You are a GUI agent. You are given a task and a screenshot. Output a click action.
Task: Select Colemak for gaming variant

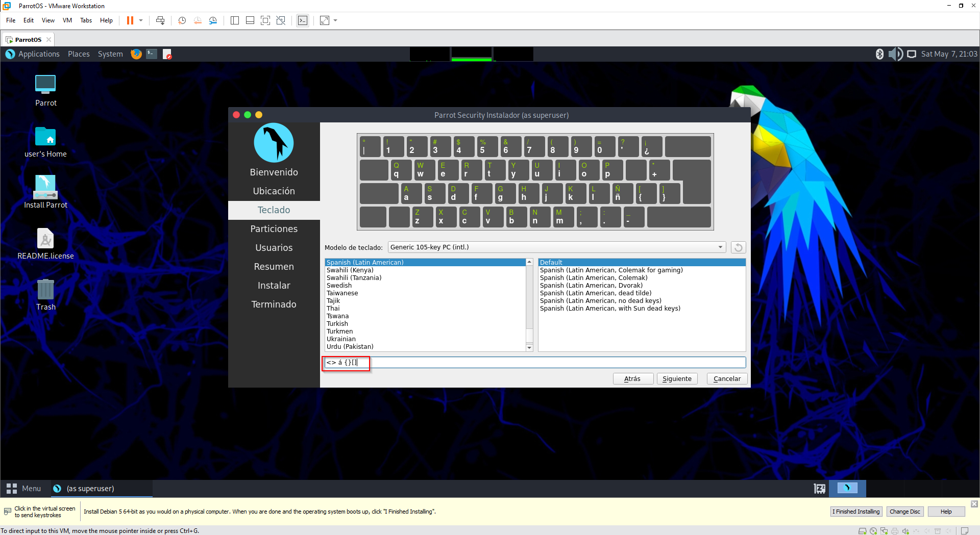(642, 270)
